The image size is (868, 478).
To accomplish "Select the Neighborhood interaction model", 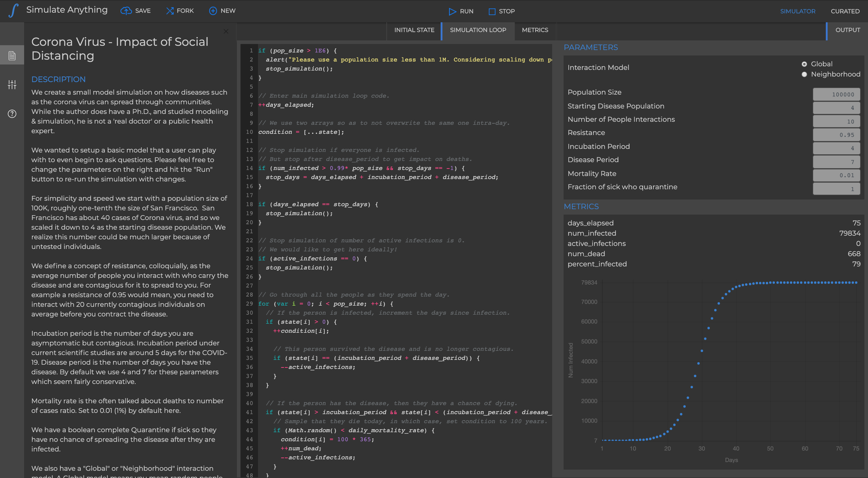I will pyautogui.click(x=804, y=74).
